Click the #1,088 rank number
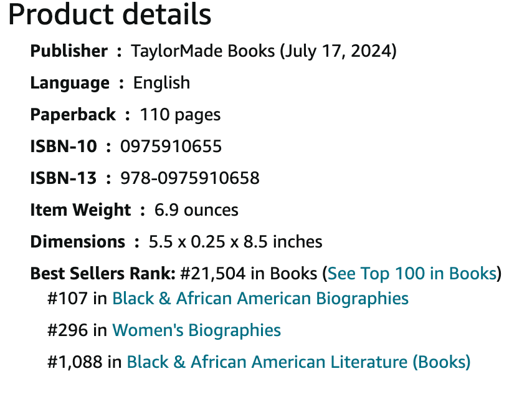 tap(75, 362)
